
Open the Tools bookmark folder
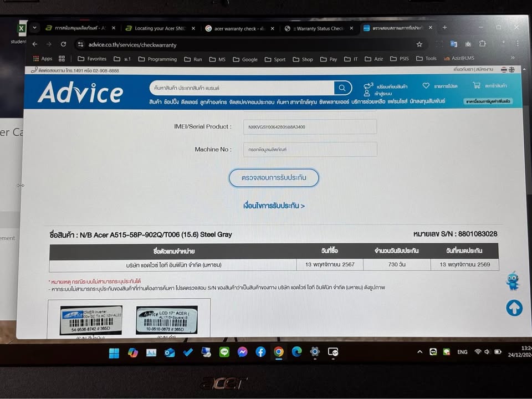(426, 58)
